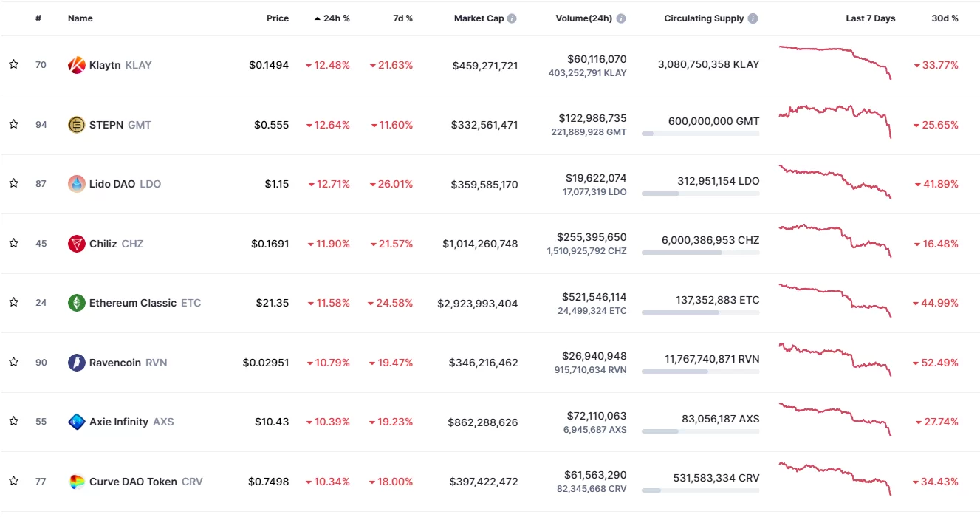Open the Lido DAO logo icon
The height and width of the screenshot is (517, 980).
coord(77,184)
